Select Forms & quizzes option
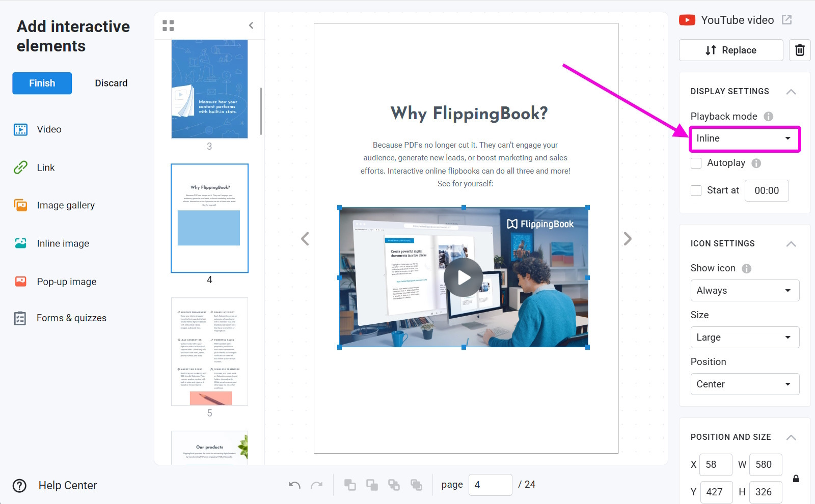Image resolution: width=815 pixels, height=504 pixels. point(71,318)
